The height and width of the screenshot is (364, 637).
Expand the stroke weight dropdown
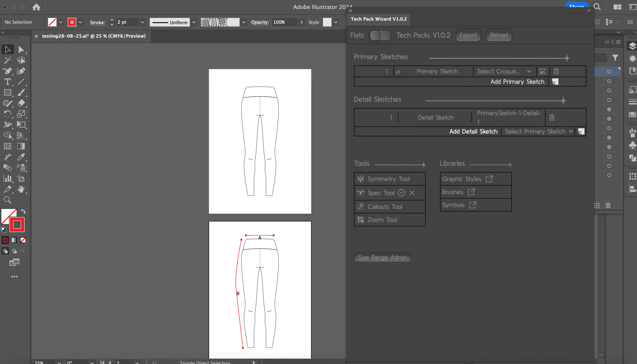(142, 22)
